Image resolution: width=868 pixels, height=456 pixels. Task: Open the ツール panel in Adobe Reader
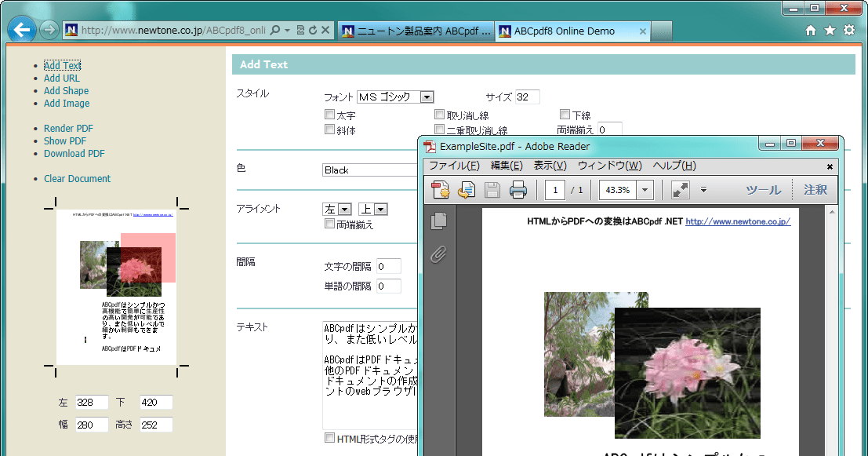pyautogui.click(x=763, y=189)
